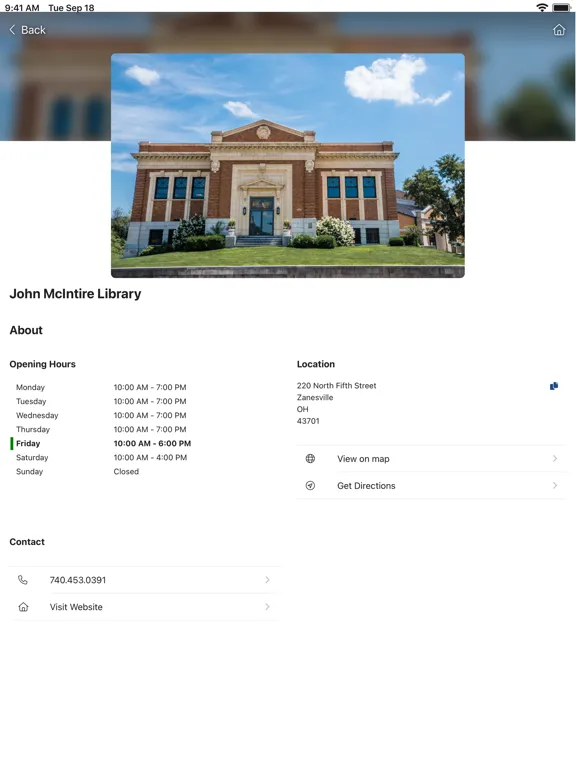Open View on map

coord(431,458)
